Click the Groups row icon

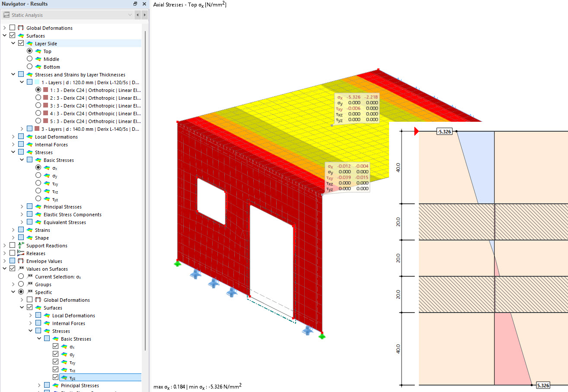click(x=29, y=285)
